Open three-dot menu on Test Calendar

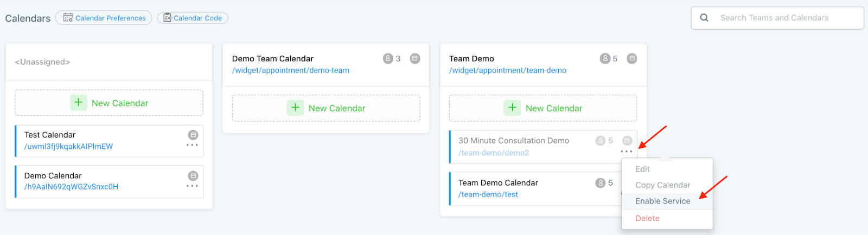(192, 145)
